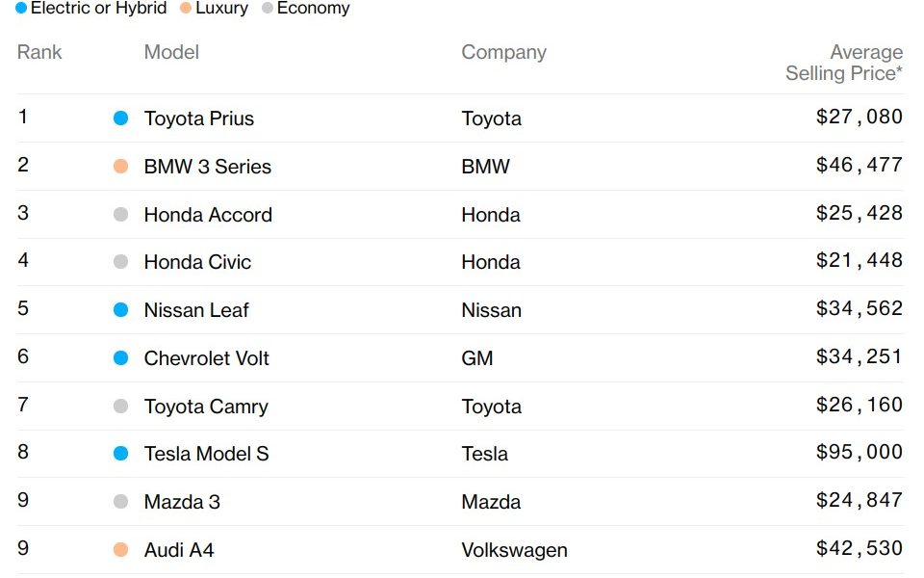Click the gray dot beside Mazda 3
The height and width of the screenshot is (578, 924).
click(x=121, y=501)
